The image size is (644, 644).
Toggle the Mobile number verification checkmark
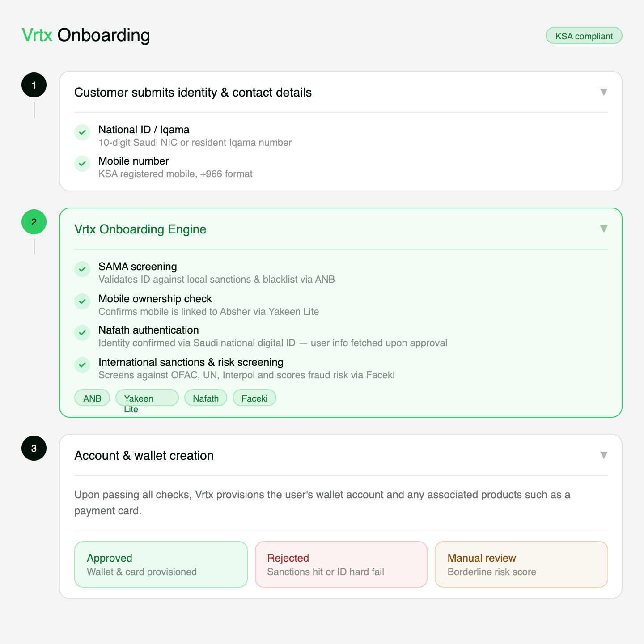coord(82,164)
